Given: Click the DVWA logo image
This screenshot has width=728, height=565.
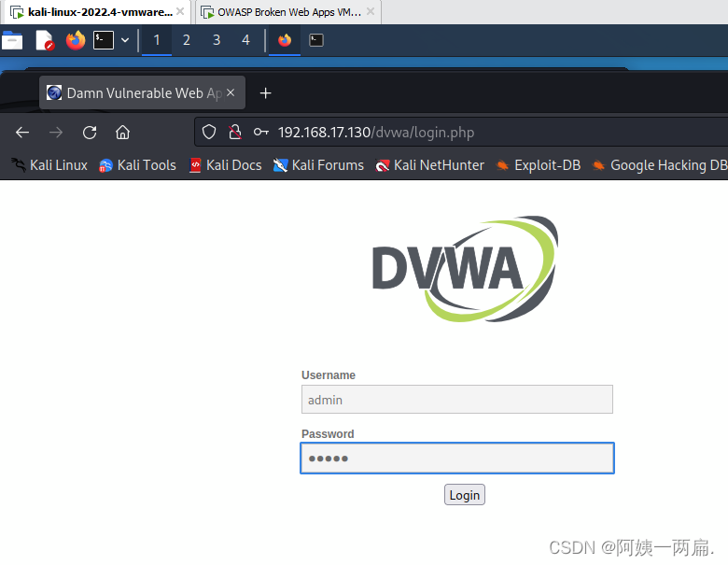Looking at the screenshot, I should (465, 269).
